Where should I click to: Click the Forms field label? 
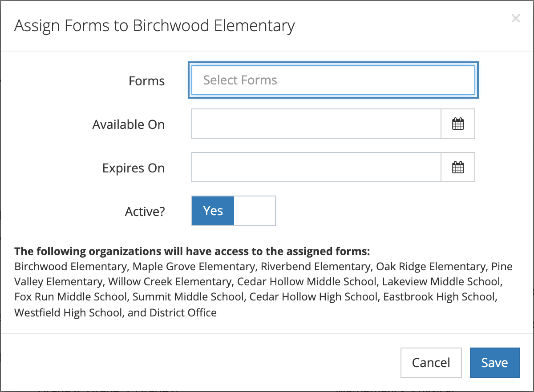(x=146, y=81)
